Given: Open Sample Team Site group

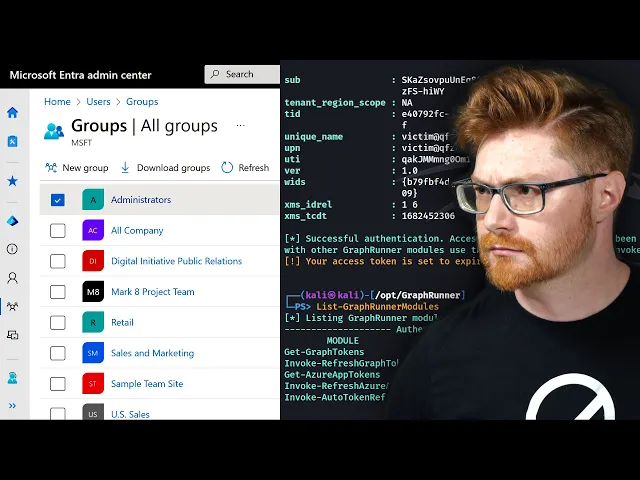Looking at the screenshot, I should tap(147, 384).
